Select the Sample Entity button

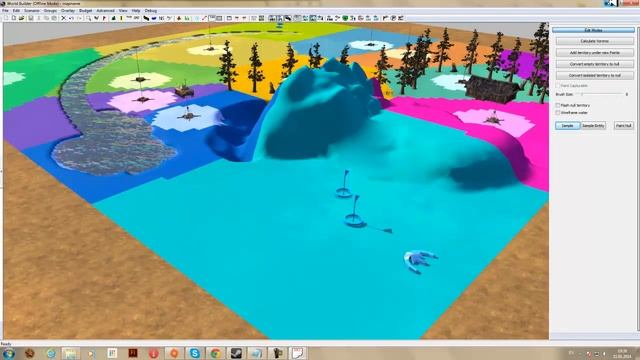[593, 126]
